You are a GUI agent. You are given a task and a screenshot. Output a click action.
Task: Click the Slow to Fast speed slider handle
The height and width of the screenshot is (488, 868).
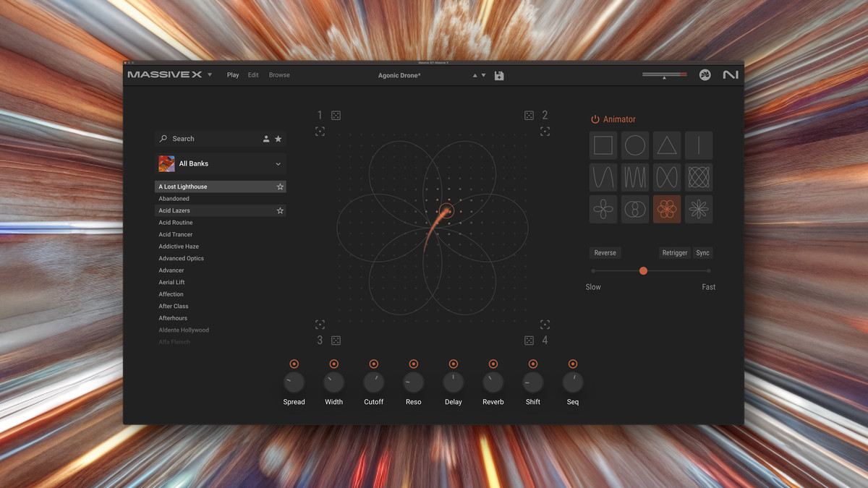pyautogui.click(x=643, y=270)
